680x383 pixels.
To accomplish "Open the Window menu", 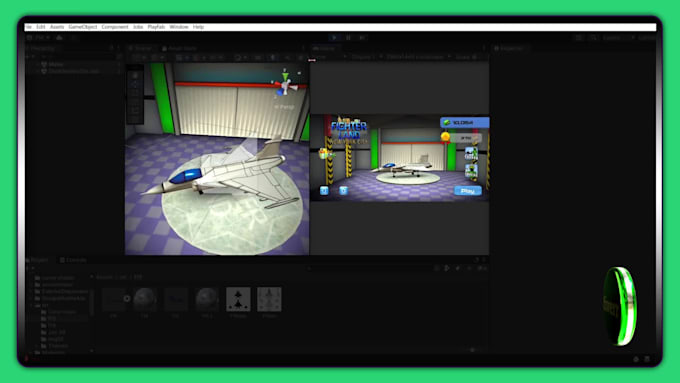I will click(179, 27).
